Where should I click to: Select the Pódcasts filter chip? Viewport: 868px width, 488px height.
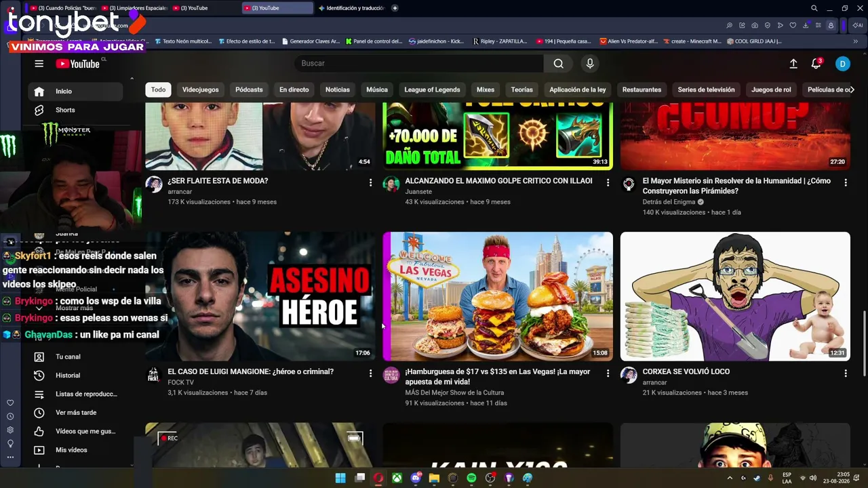(x=249, y=89)
